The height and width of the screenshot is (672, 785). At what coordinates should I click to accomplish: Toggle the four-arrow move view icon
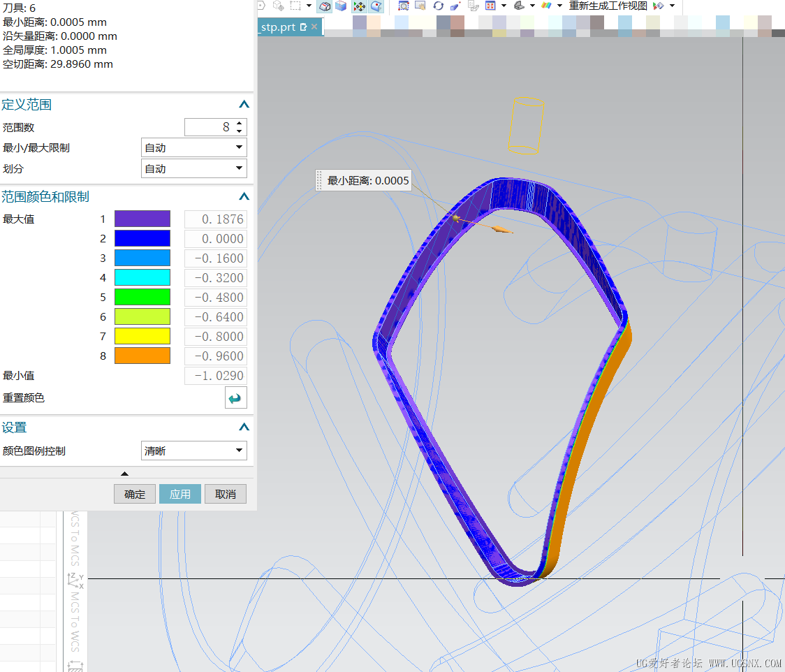(360, 6)
